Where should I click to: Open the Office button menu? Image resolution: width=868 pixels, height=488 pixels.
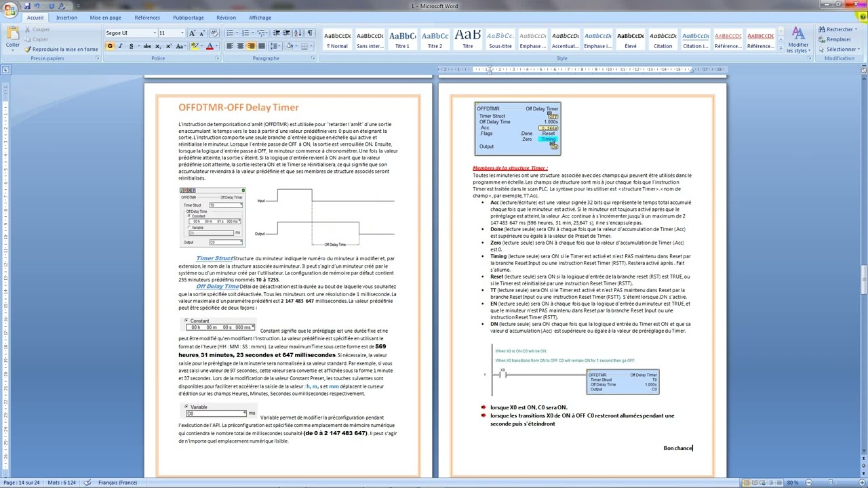[10, 9]
